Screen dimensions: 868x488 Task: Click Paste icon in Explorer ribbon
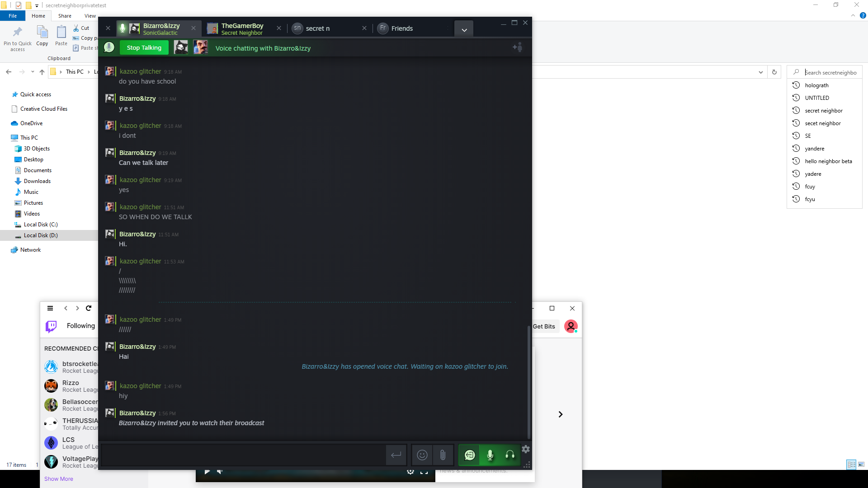tap(61, 36)
